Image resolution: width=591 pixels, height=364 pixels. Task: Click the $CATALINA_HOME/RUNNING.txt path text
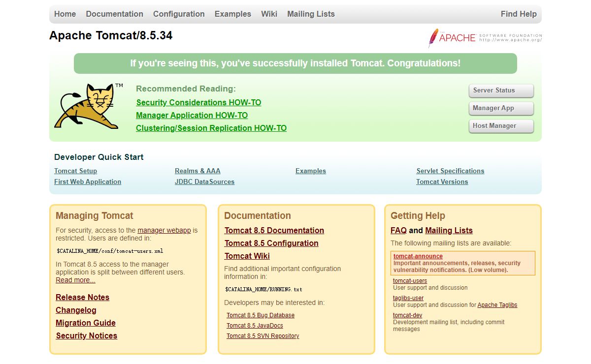(264, 289)
